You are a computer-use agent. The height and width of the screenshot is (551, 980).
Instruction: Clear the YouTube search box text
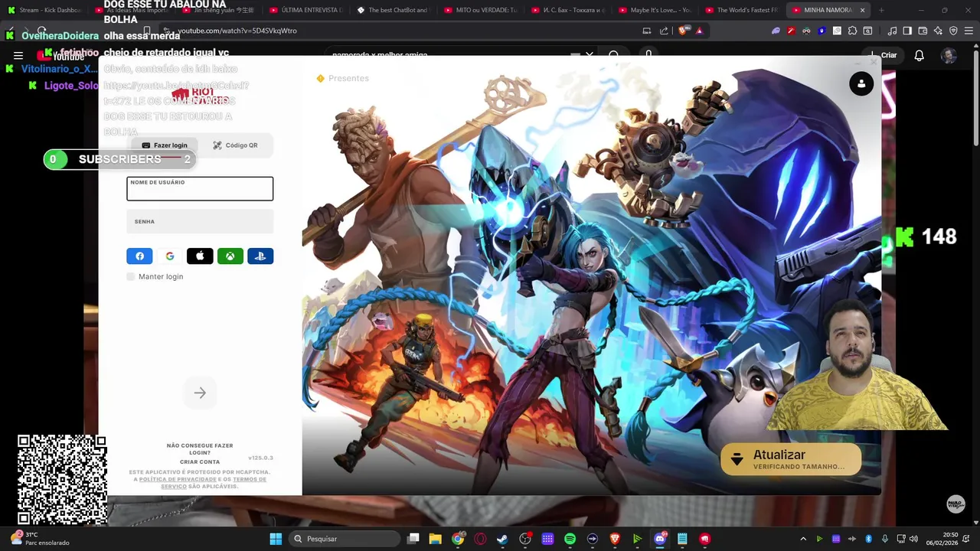pos(590,55)
